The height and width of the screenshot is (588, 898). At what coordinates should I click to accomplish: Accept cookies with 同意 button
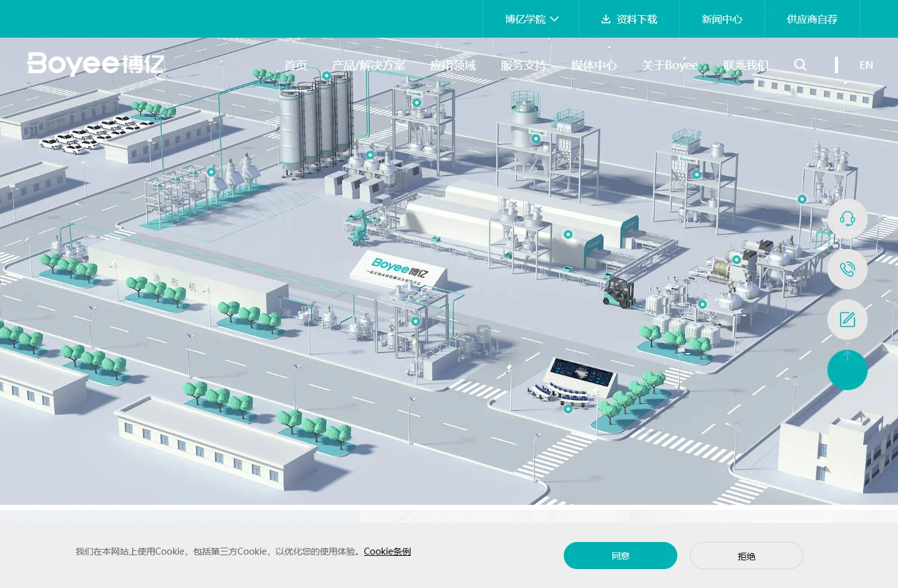[x=621, y=556]
